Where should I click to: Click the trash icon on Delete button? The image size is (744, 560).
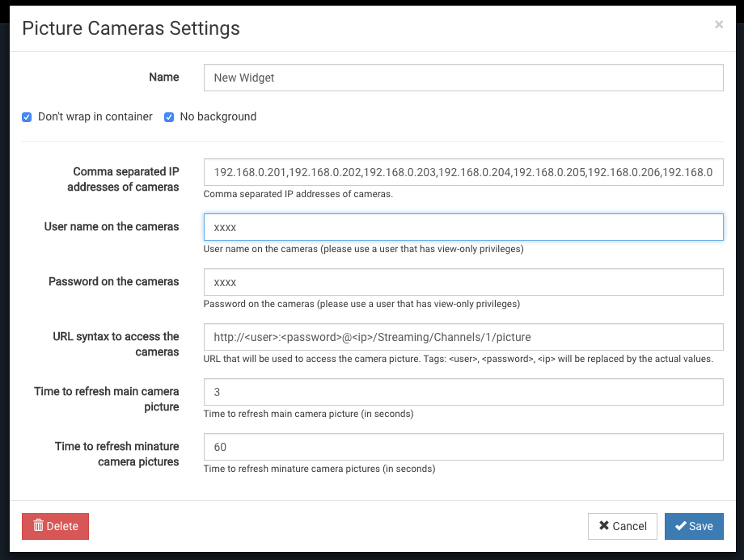tap(38, 526)
